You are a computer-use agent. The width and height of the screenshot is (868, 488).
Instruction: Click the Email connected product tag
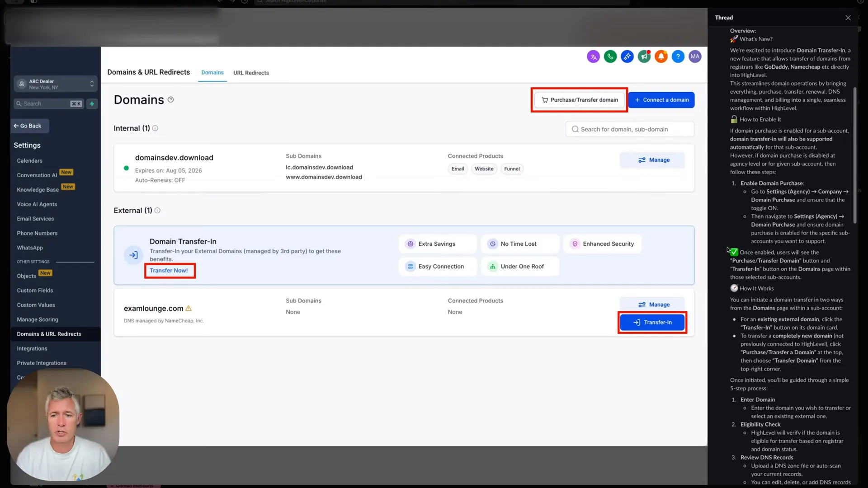458,169
